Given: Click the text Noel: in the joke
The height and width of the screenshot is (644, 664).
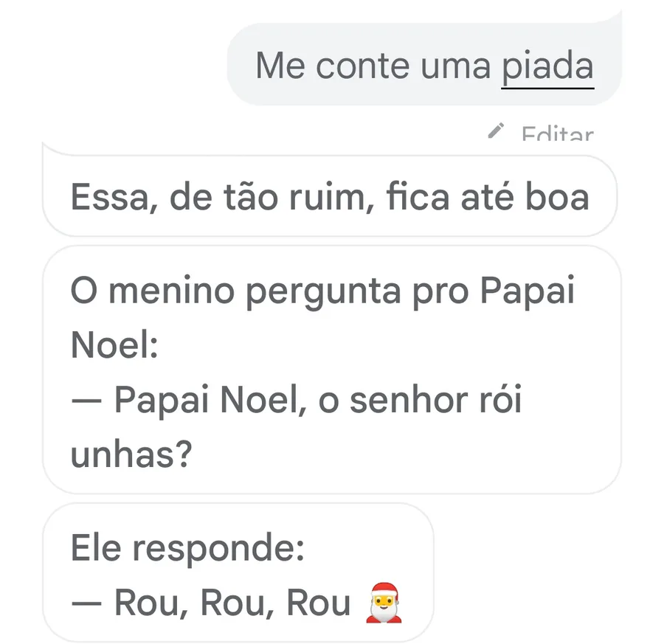Looking at the screenshot, I should point(114,347).
